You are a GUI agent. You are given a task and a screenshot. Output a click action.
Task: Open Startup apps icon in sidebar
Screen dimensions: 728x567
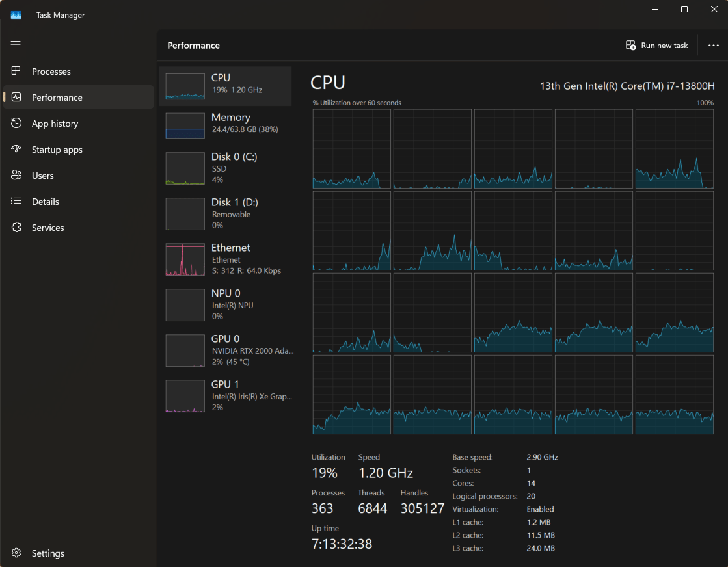pos(16,149)
